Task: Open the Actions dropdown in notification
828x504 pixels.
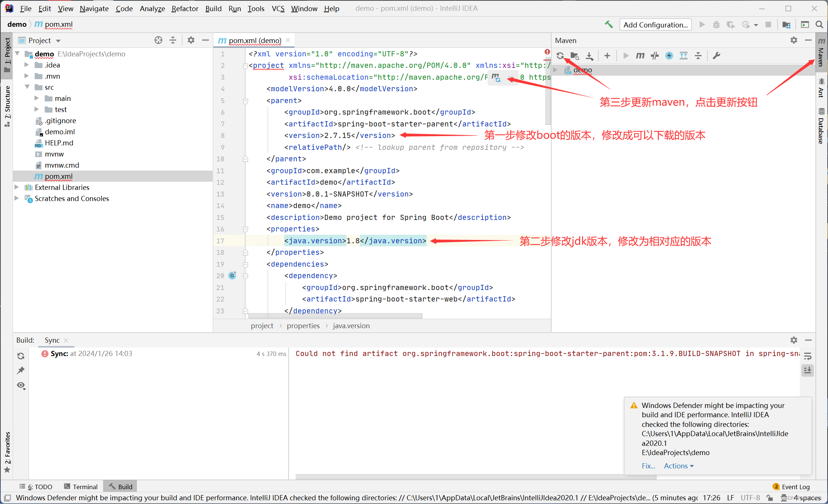Action: pos(678,466)
